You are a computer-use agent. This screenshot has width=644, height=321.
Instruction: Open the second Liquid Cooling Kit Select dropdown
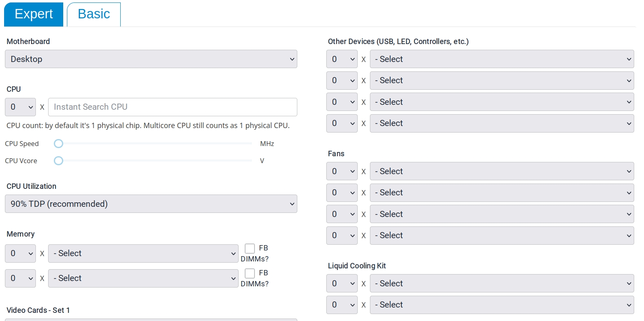click(502, 305)
